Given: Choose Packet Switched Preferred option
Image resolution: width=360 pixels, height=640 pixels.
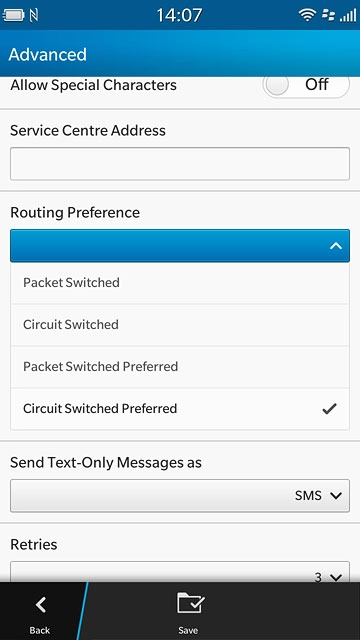Looking at the screenshot, I should point(180,367).
